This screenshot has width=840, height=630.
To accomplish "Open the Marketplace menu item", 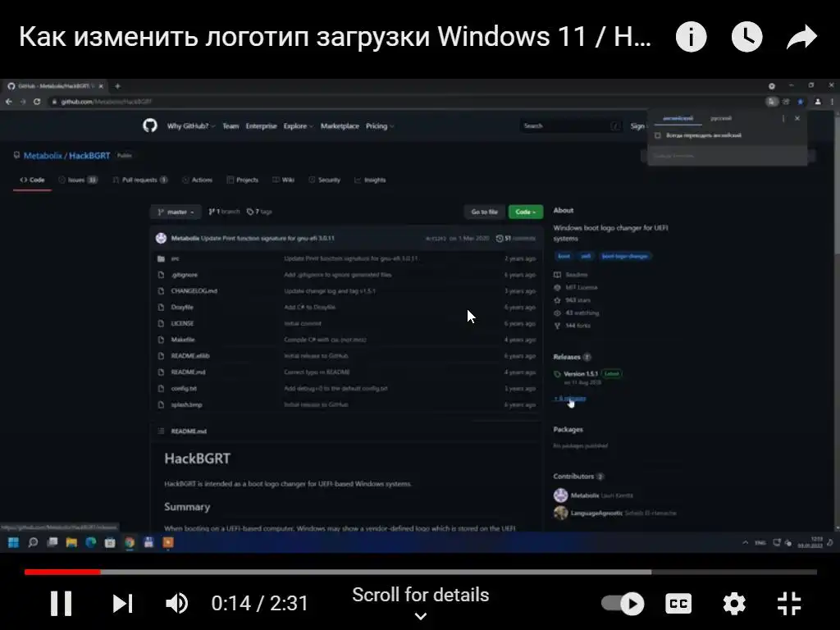I will pos(340,126).
